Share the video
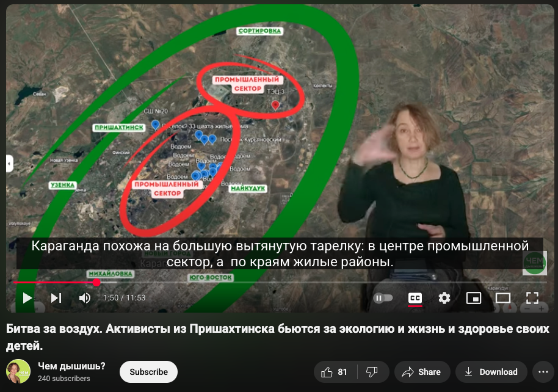 [x=422, y=372]
